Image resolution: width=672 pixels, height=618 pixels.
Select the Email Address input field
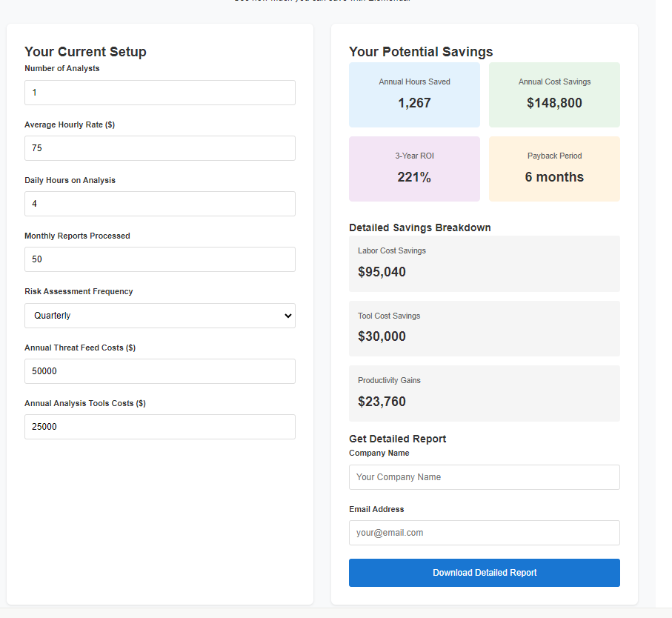tap(484, 533)
